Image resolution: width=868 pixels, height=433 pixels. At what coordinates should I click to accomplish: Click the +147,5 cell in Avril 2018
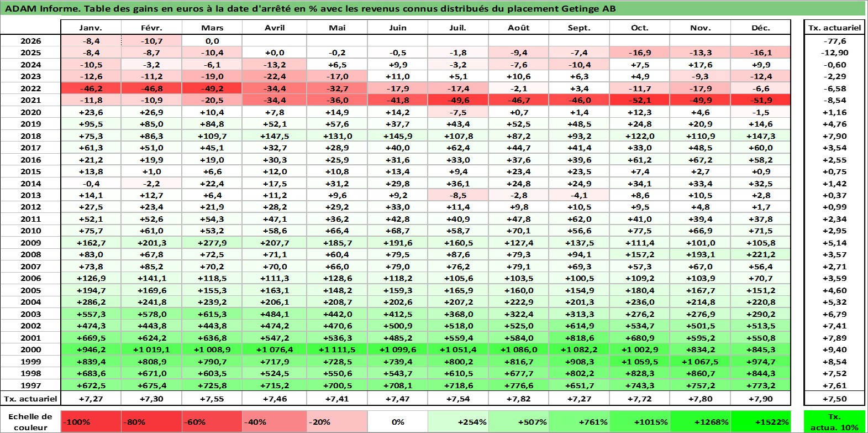click(275, 136)
